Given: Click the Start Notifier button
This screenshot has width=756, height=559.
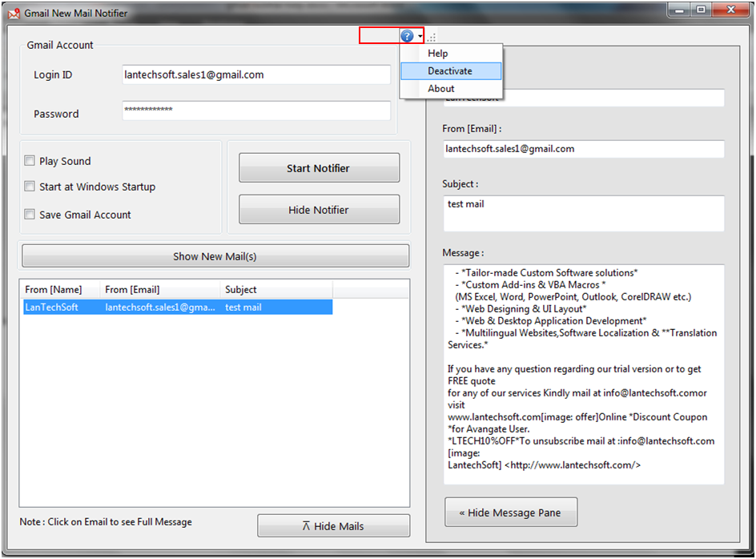Looking at the screenshot, I should [319, 168].
